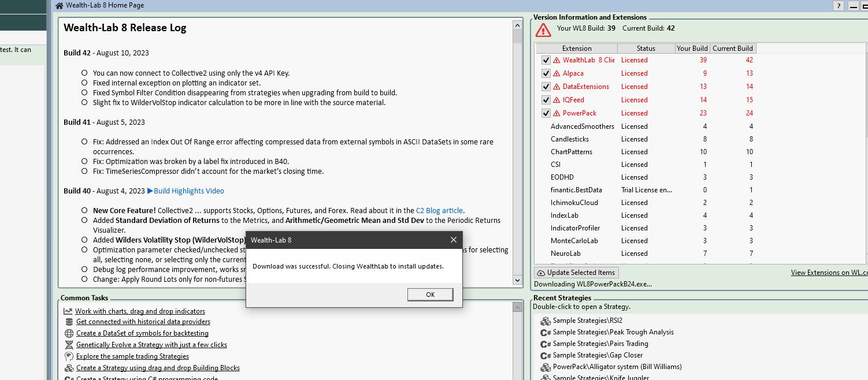Select the finantic.BestData extension row
This screenshot has height=380, width=868.
645,190
